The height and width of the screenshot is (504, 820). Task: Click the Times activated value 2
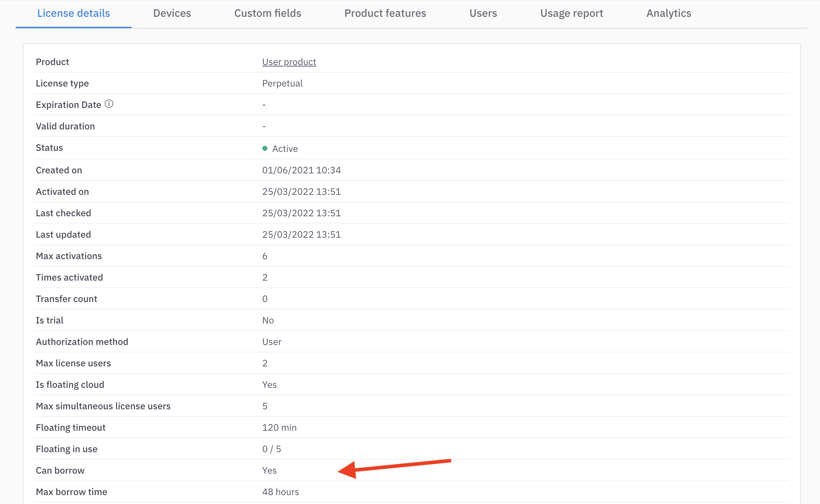pyautogui.click(x=265, y=277)
